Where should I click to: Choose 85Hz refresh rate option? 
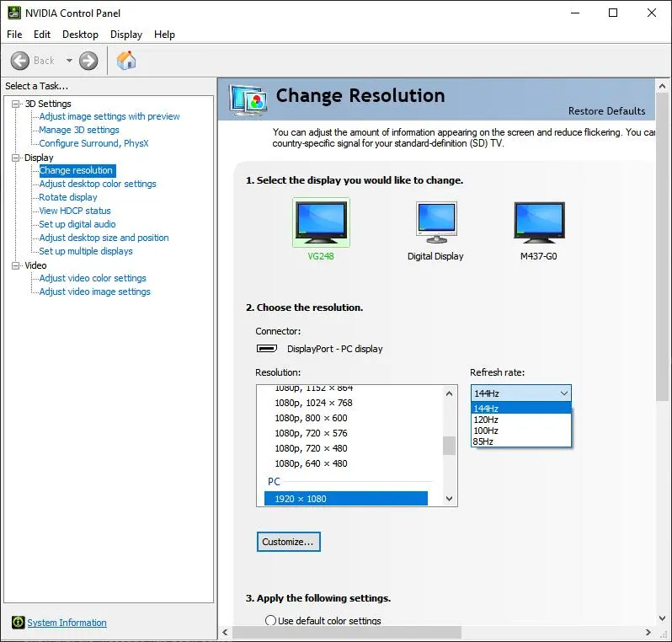tap(520, 441)
